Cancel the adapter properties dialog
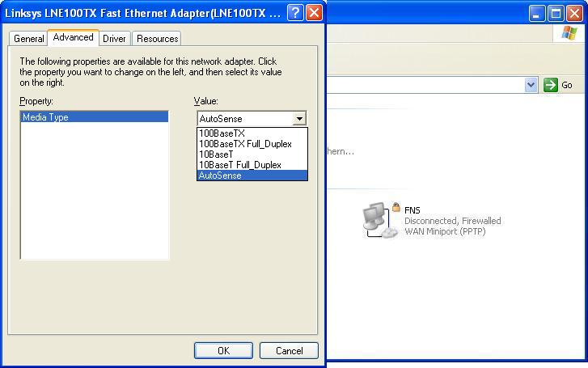 coord(289,350)
